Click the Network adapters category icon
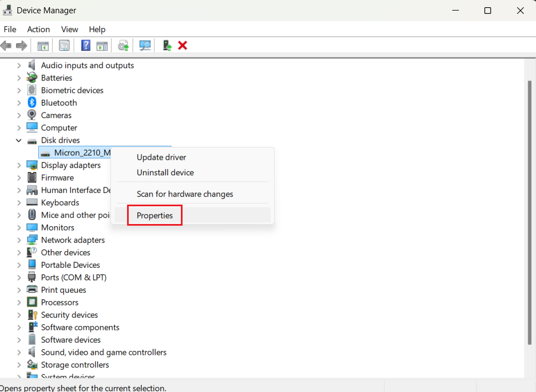 [x=32, y=240]
